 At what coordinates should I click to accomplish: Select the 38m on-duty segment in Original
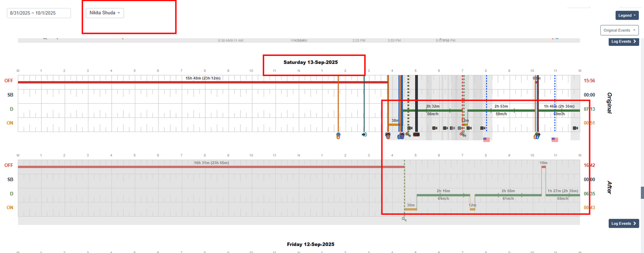click(x=395, y=124)
